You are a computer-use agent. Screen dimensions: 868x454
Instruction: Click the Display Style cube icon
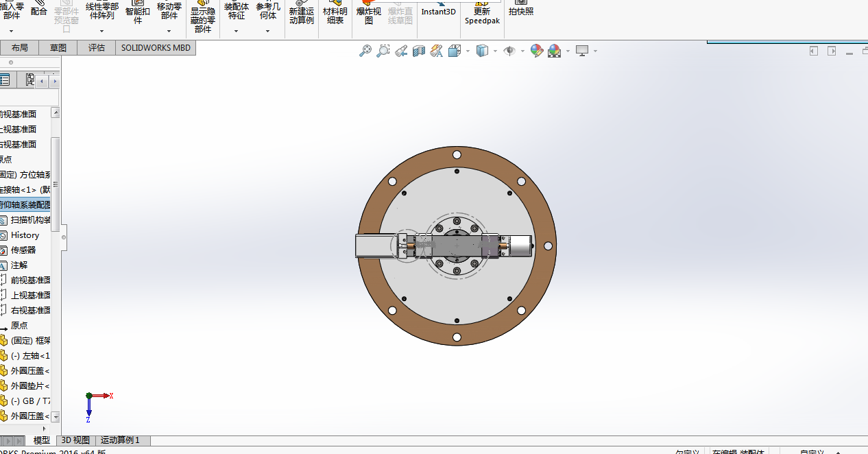(x=483, y=51)
